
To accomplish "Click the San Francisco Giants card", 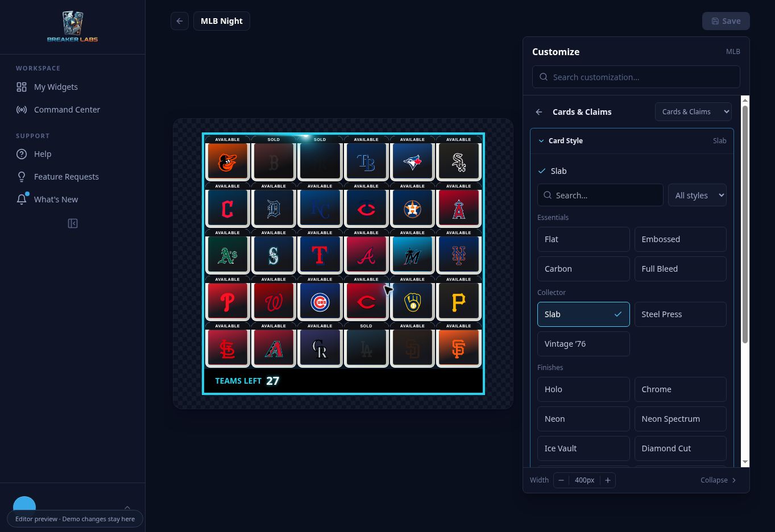I will tap(458, 344).
